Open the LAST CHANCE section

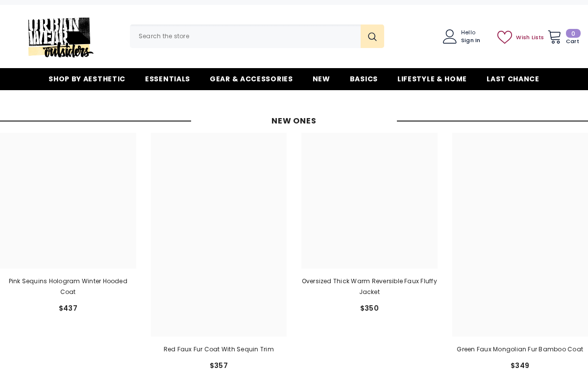click(x=513, y=79)
